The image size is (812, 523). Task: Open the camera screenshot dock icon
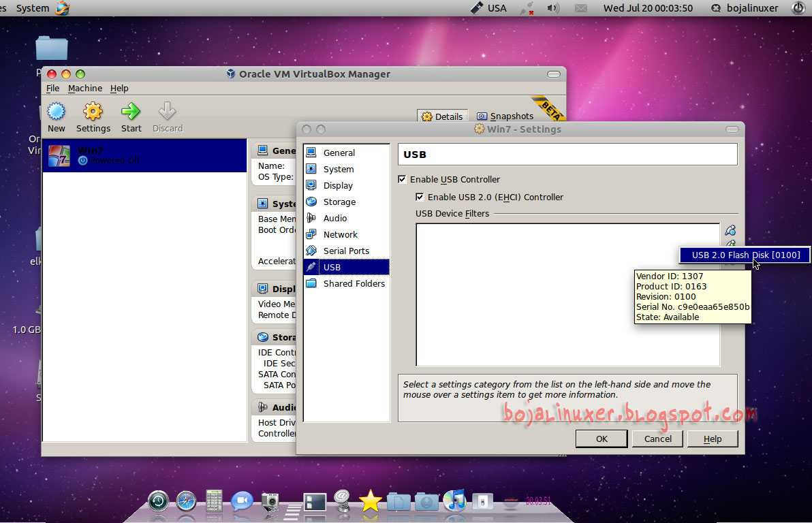click(x=270, y=502)
